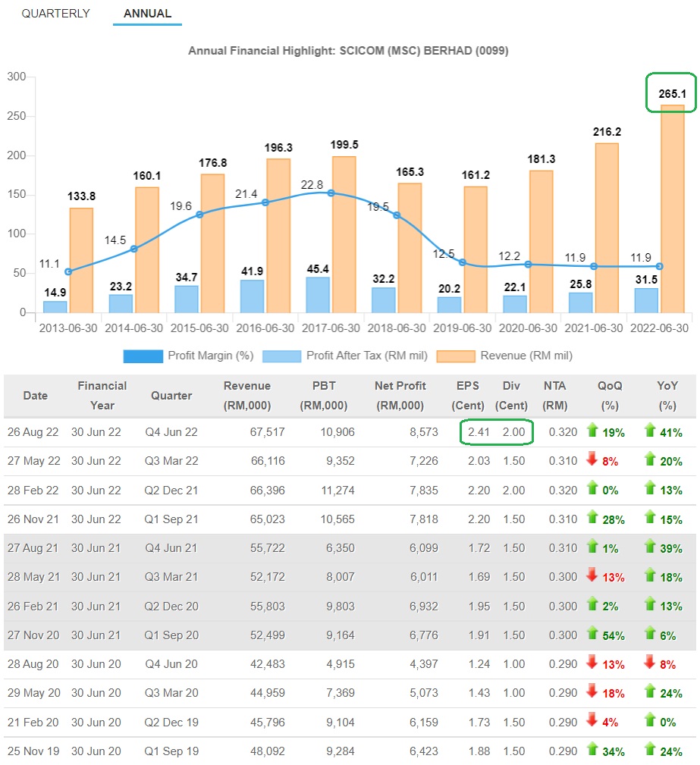Click the Quarter column header
The height and width of the screenshot is (765, 700).
click(171, 396)
